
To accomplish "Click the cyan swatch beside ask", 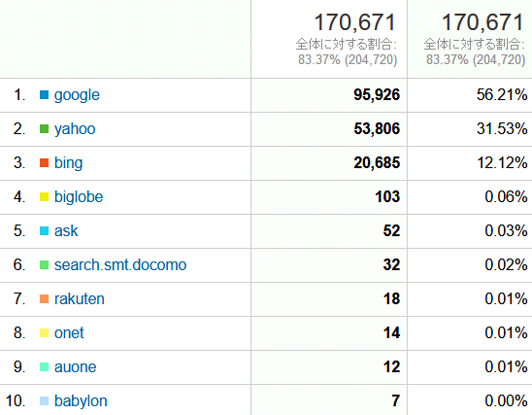I will click(44, 230).
